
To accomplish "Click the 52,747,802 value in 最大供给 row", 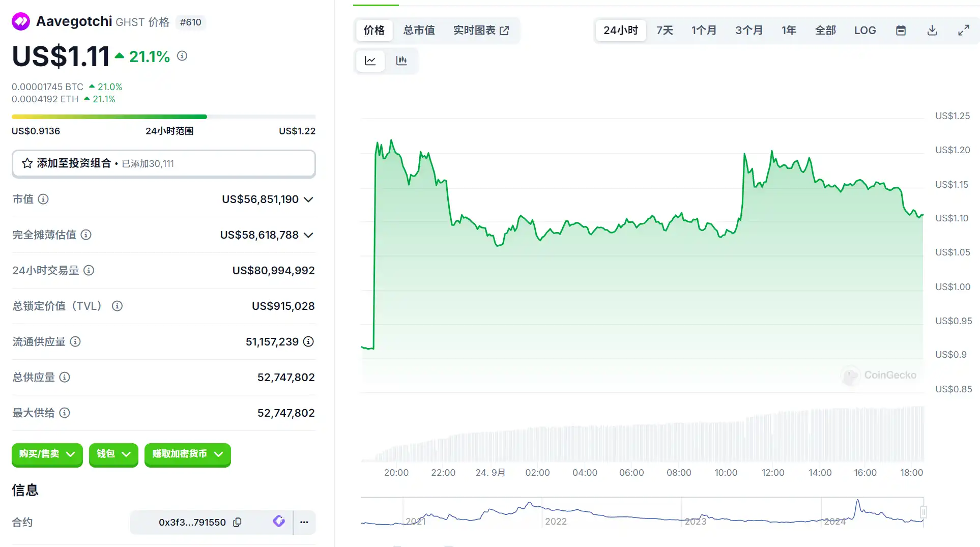I will tap(286, 413).
